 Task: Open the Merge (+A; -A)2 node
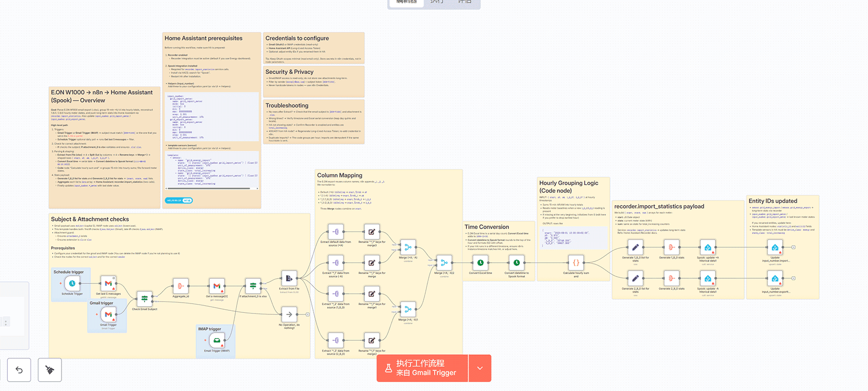click(x=444, y=263)
